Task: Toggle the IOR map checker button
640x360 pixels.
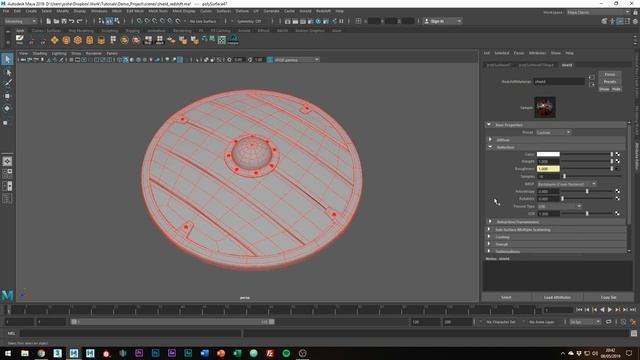Action: pyautogui.click(x=618, y=213)
